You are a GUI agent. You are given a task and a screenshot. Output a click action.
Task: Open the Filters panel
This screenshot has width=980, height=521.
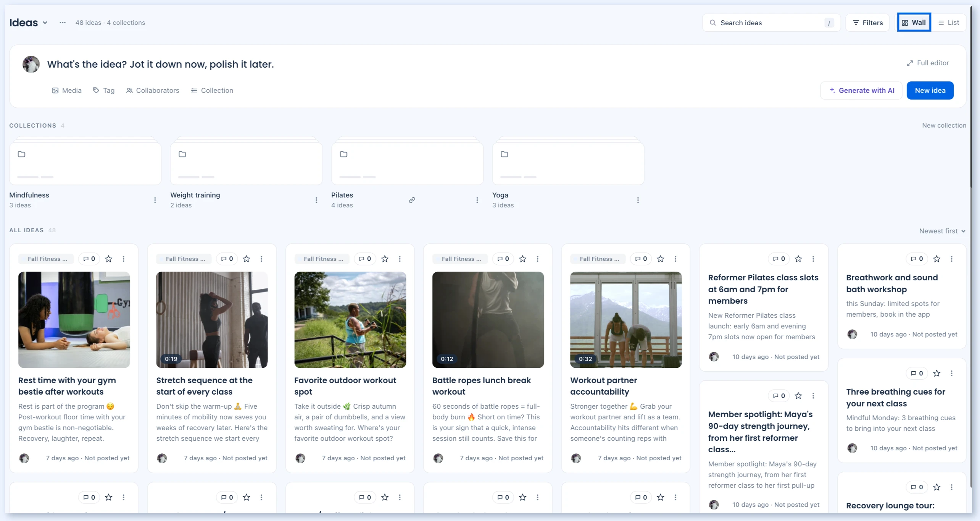(867, 23)
